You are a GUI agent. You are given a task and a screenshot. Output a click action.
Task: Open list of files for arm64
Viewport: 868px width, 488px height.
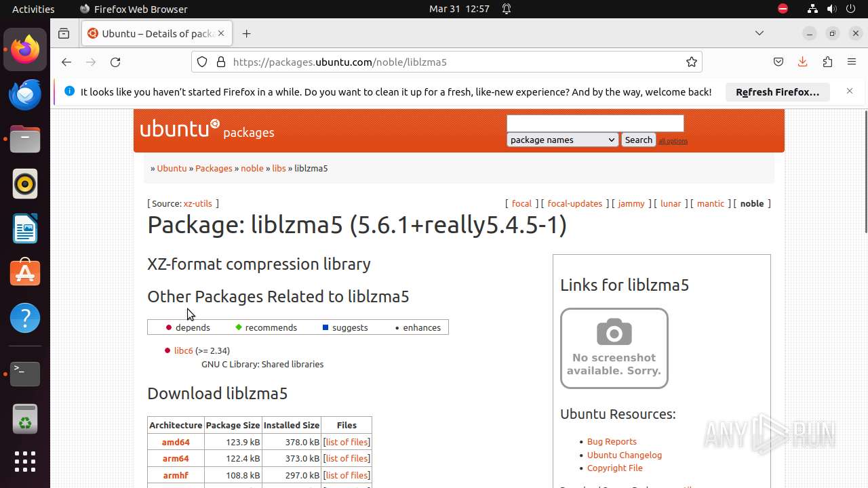point(347,458)
